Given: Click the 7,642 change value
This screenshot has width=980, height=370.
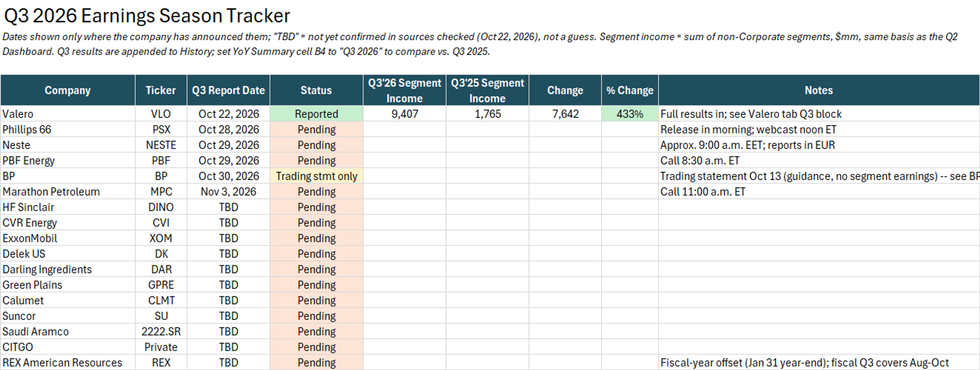Looking at the screenshot, I should tap(565, 114).
